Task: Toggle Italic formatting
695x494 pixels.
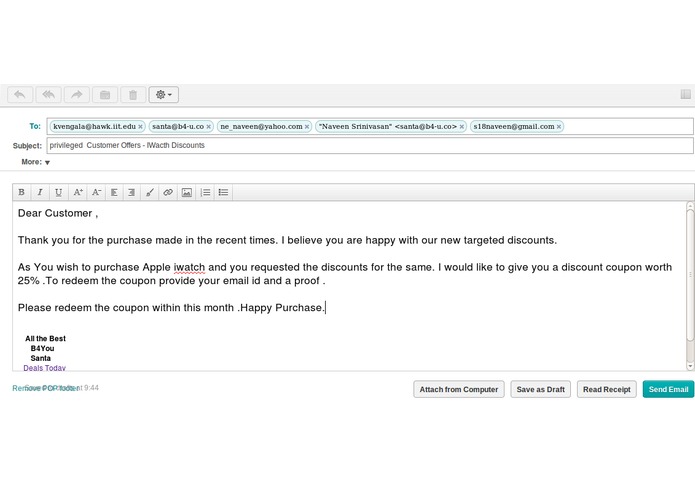Action: coord(40,192)
